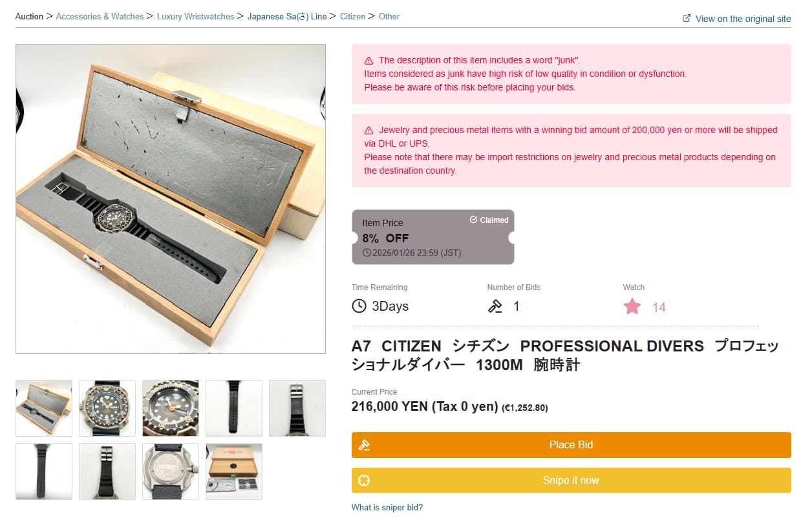Click View on the original site link
The image size is (812, 522).
(743, 19)
